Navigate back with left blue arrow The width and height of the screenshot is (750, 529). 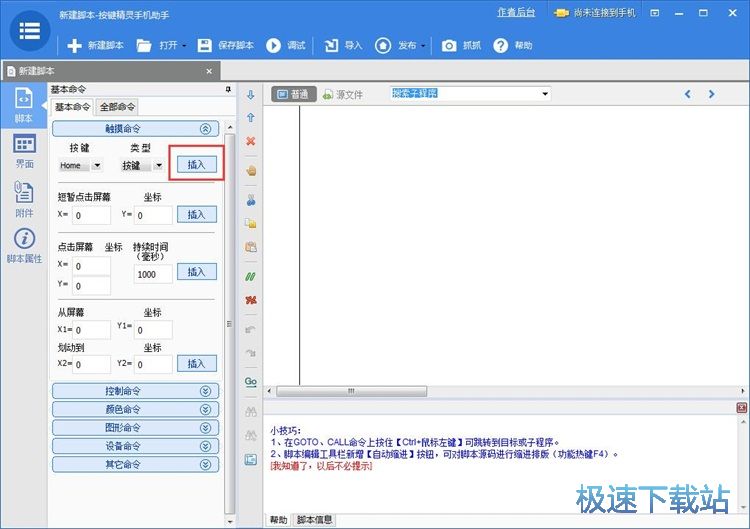point(688,94)
